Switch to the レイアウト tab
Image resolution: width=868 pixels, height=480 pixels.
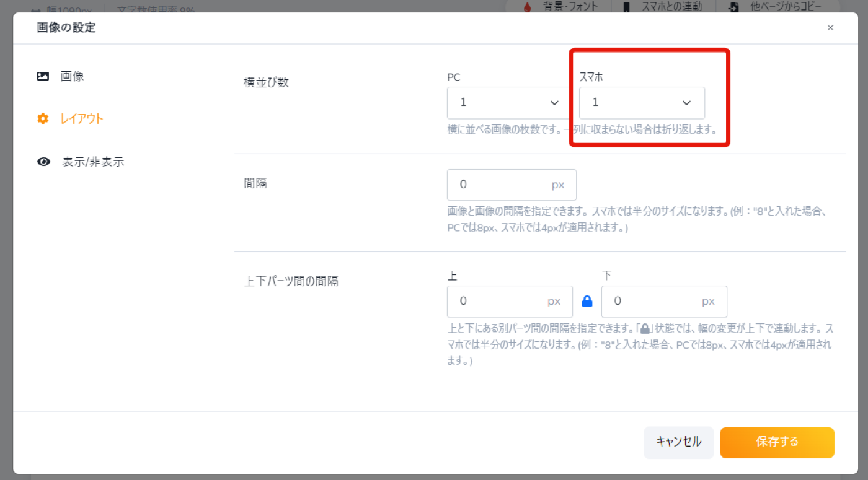click(x=82, y=119)
